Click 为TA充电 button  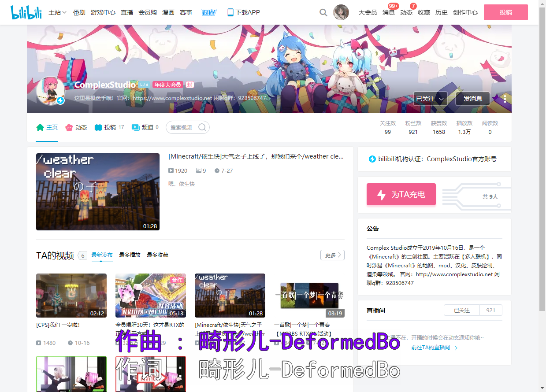tap(401, 194)
